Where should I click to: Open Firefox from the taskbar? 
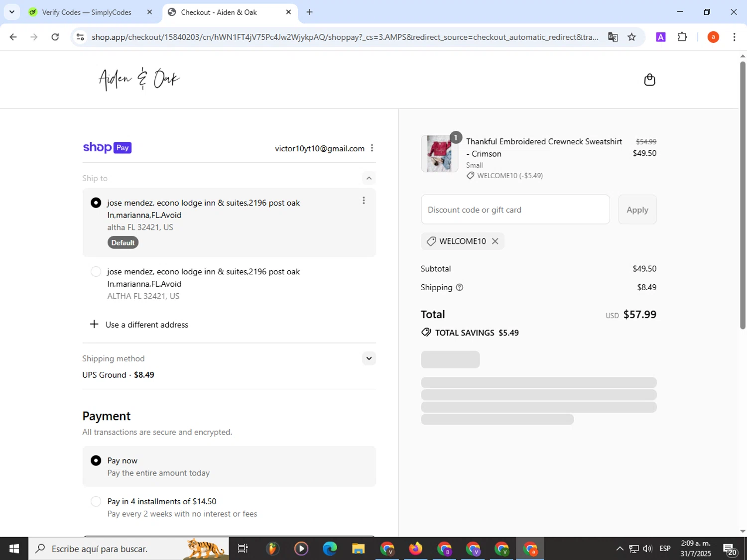pyautogui.click(x=415, y=549)
